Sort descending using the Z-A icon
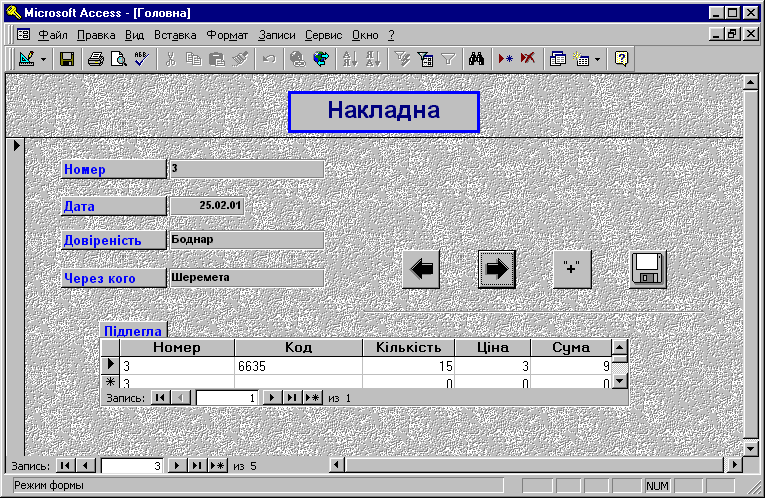 pyautogui.click(x=373, y=59)
